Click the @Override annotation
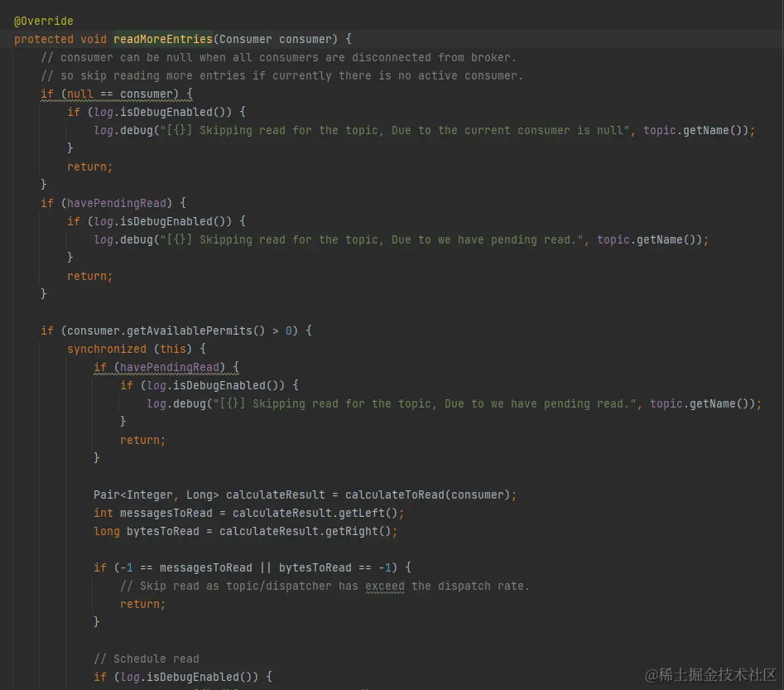Image resolution: width=784 pixels, height=690 pixels. tap(44, 21)
